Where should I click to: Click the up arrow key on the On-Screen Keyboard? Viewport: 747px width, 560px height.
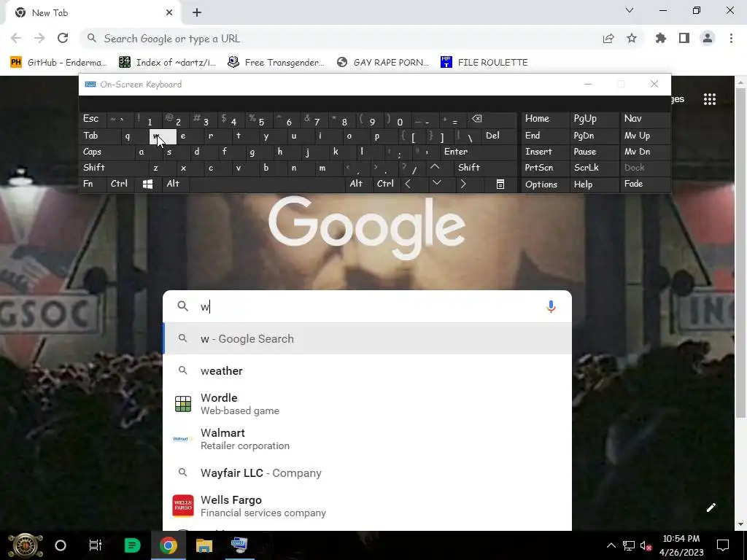(435, 167)
